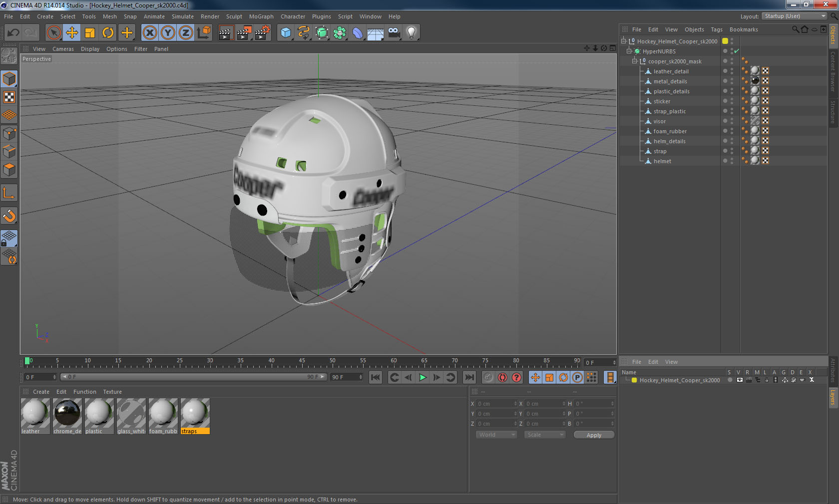
Task: Open the Material Manager Texture menu
Action: click(x=112, y=392)
